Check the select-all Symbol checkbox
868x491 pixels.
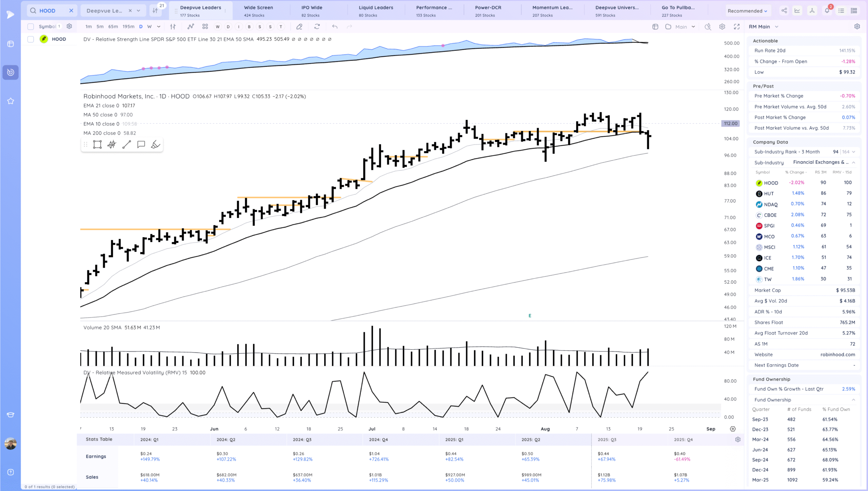pos(31,26)
